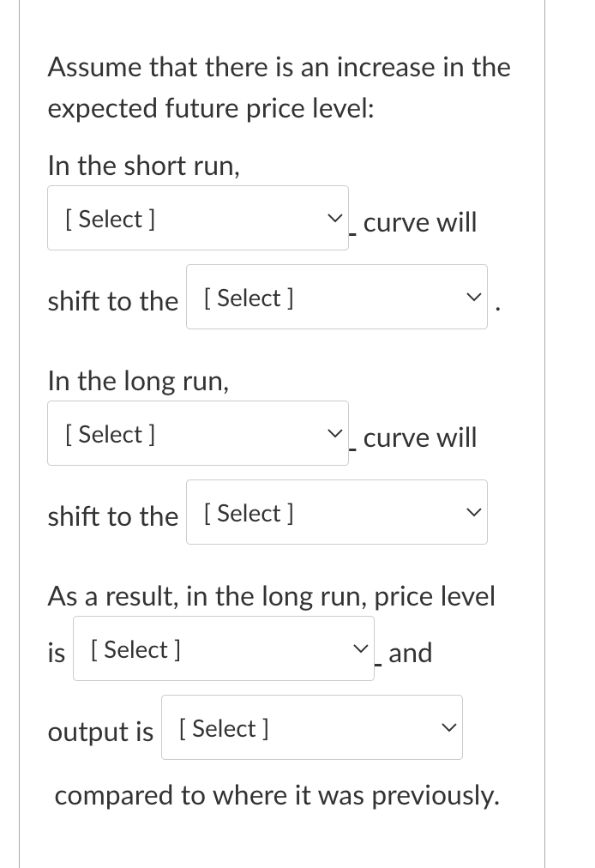Image resolution: width=595 pixels, height=868 pixels.
Task: Click the Select placeholder after shift to the
Action: click(x=249, y=298)
